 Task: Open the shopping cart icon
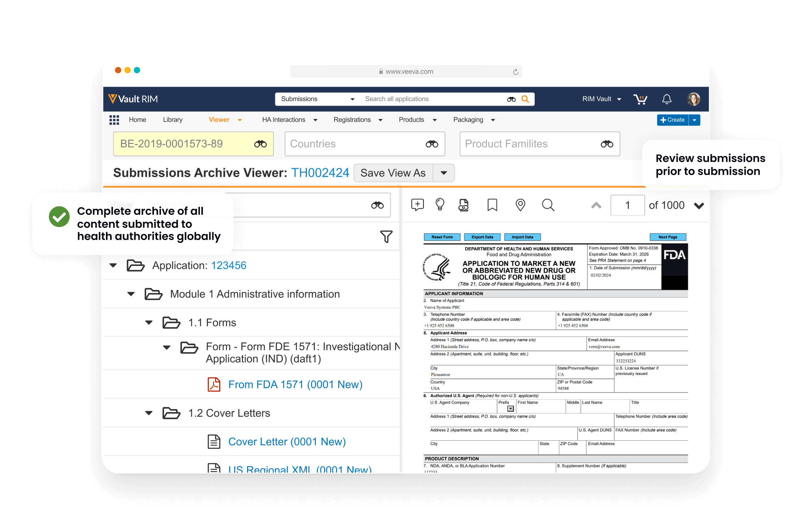click(640, 99)
